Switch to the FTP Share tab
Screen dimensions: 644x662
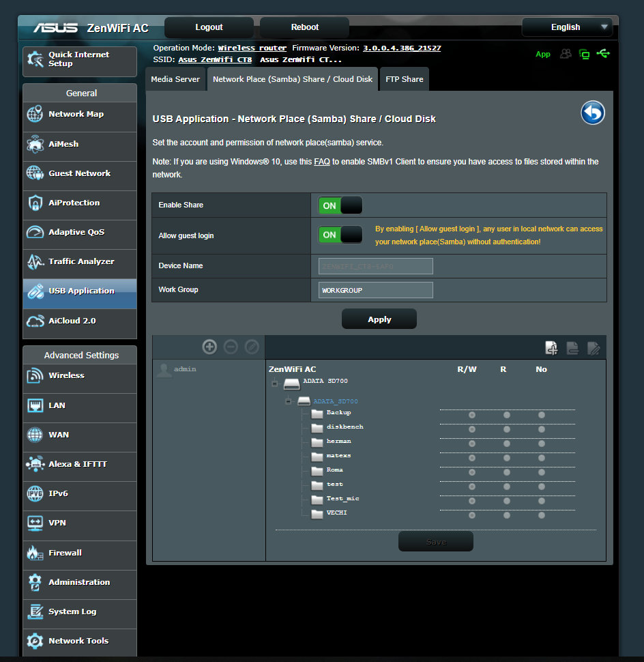coord(405,79)
